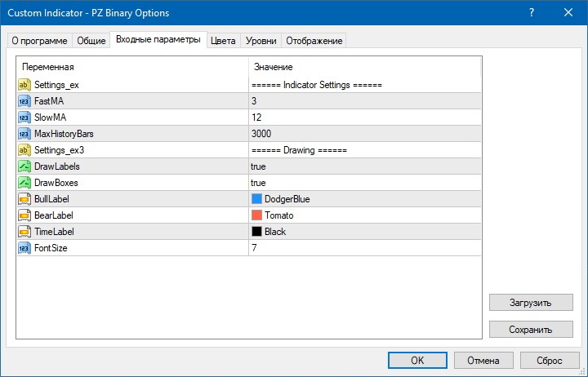
Task: Click the color icon beside BullLabel
Action: [x=24, y=199]
